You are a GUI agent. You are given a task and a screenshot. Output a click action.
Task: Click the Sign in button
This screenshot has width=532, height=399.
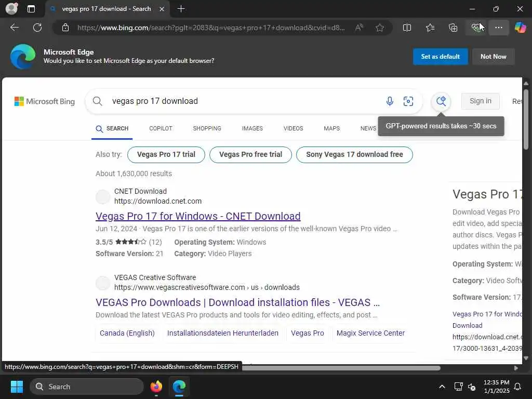pyautogui.click(x=481, y=101)
